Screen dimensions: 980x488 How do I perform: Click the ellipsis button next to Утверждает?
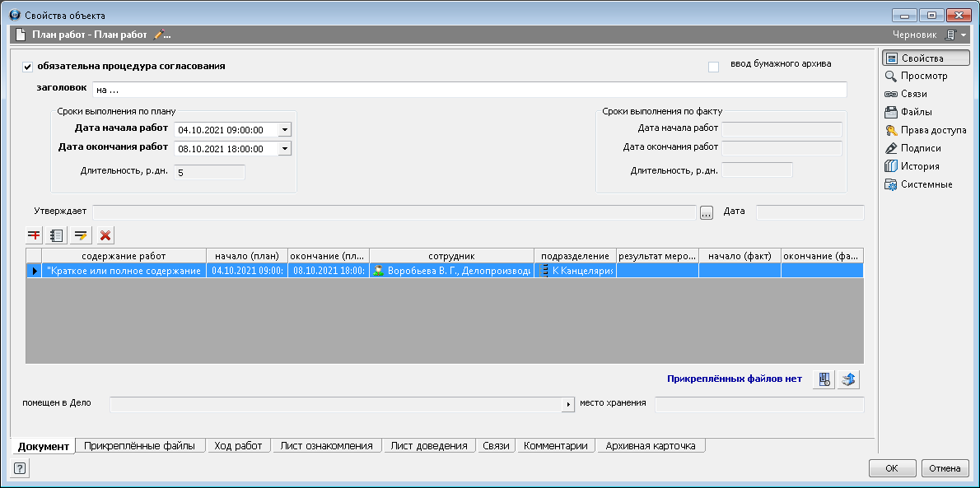click(706, 213)
